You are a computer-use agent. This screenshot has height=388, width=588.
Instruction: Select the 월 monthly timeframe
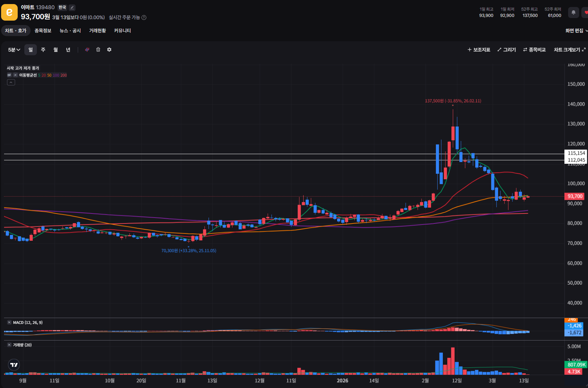(56, 50)
